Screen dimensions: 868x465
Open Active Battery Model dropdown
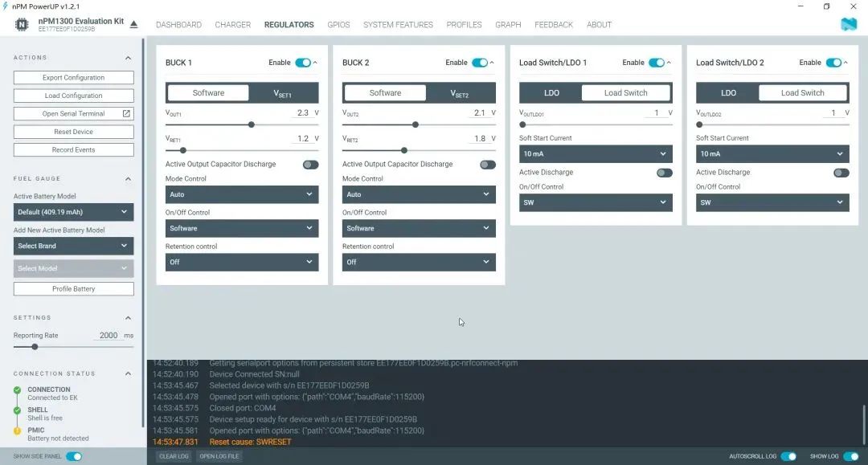(73, 212)
